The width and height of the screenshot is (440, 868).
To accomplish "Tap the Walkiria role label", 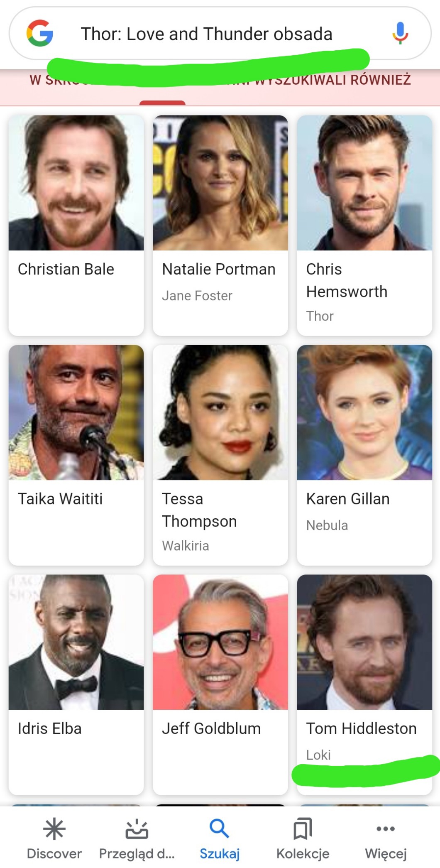I will coord(186,546).
